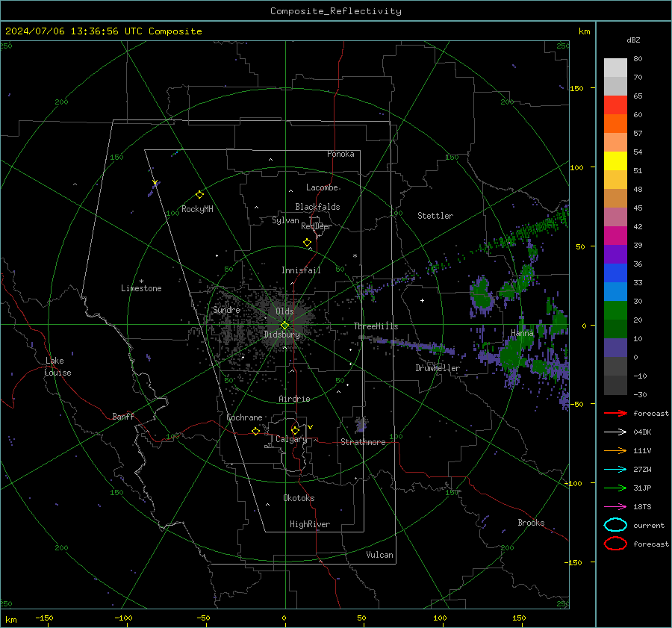Click the yellow diamond marker above Calgary
The image size is (672, 628).
(x=295, y=430)
